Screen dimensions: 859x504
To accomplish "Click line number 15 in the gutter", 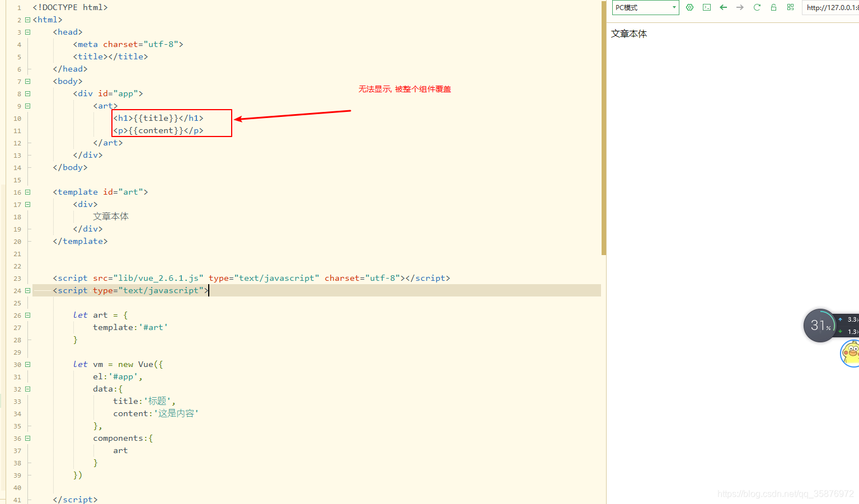I will [x=17, y=180].
